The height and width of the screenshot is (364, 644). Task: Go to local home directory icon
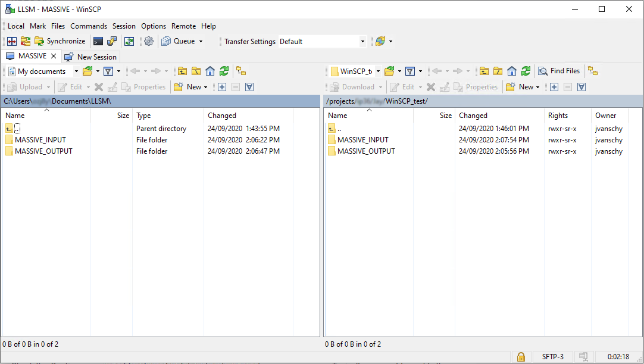pos(210,71)
